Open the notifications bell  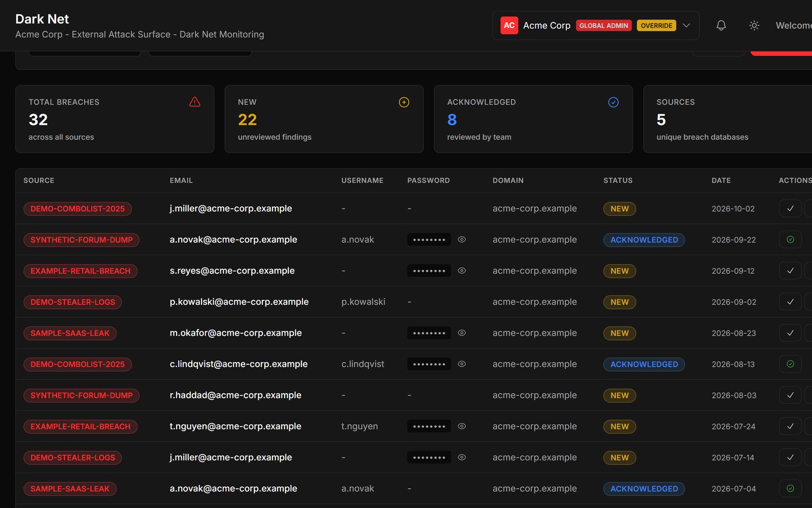click(x=721, y=25)
